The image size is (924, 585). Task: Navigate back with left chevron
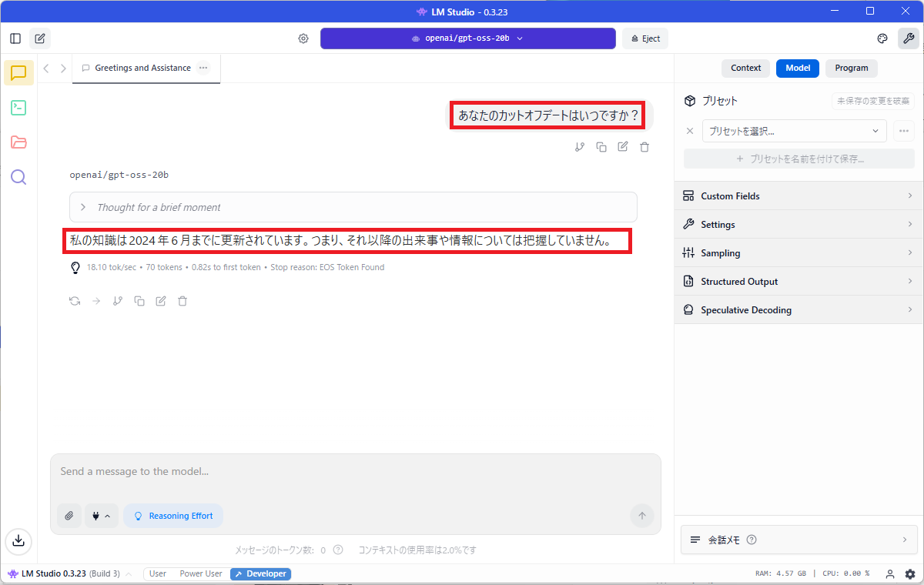[46, 69]
